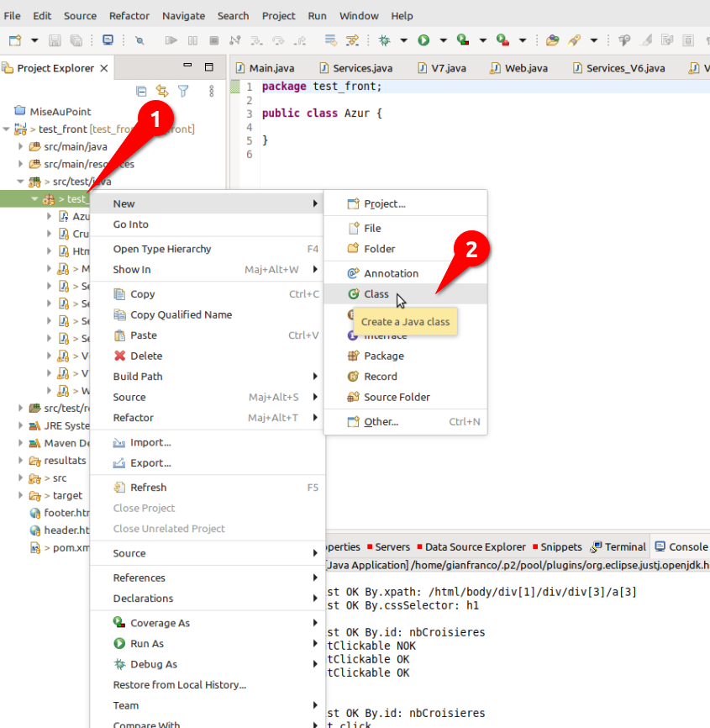This screenshot has height=728, width=710.
Task: Collapse the test_front project tree node
Action: (x=7, y=129)
